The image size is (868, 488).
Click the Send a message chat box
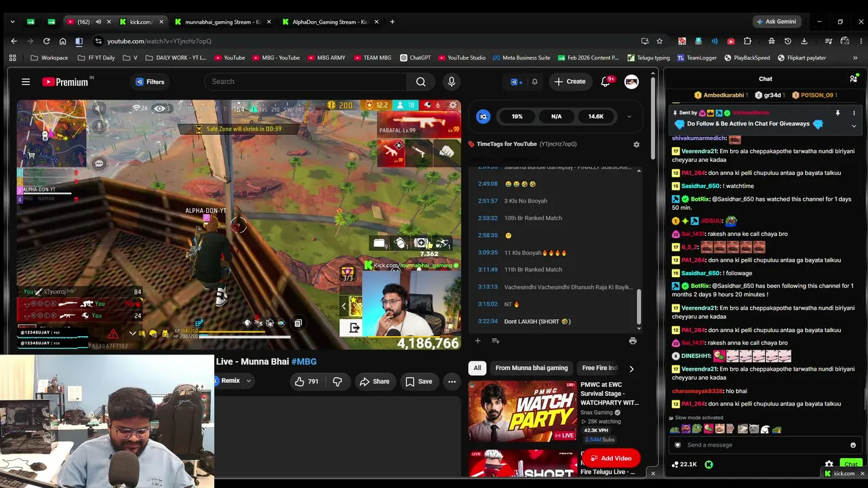click(764, 445)
